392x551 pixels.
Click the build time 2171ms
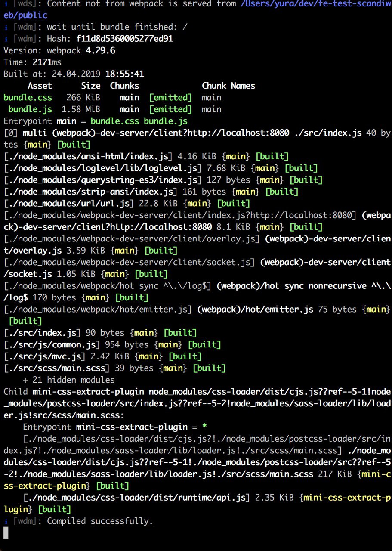47,62
